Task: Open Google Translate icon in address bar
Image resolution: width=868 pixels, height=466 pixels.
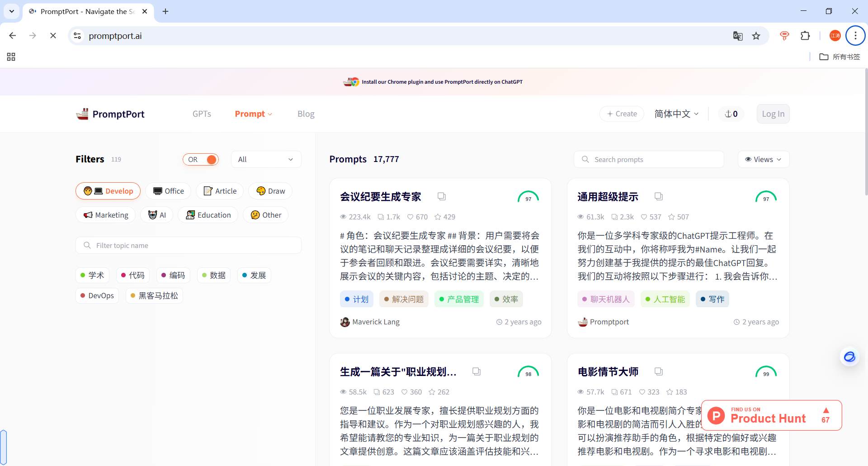Action: click(738, 36)
